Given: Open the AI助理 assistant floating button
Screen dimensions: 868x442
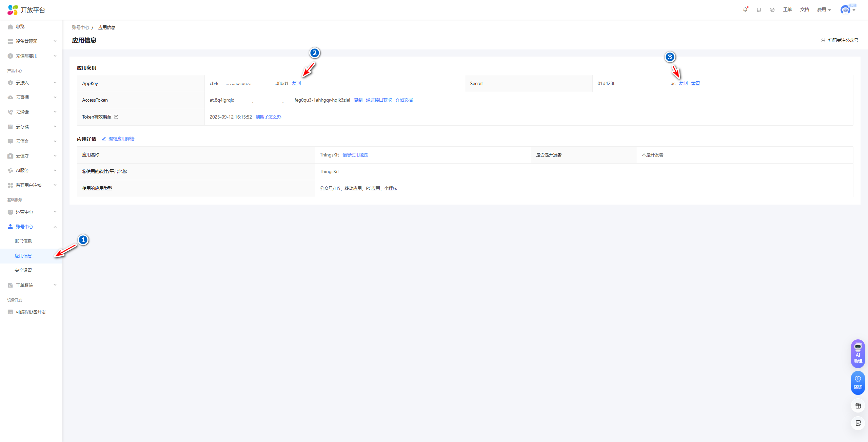Looking at the screenshot, I should pyautogui.click(x=857, y=354).
